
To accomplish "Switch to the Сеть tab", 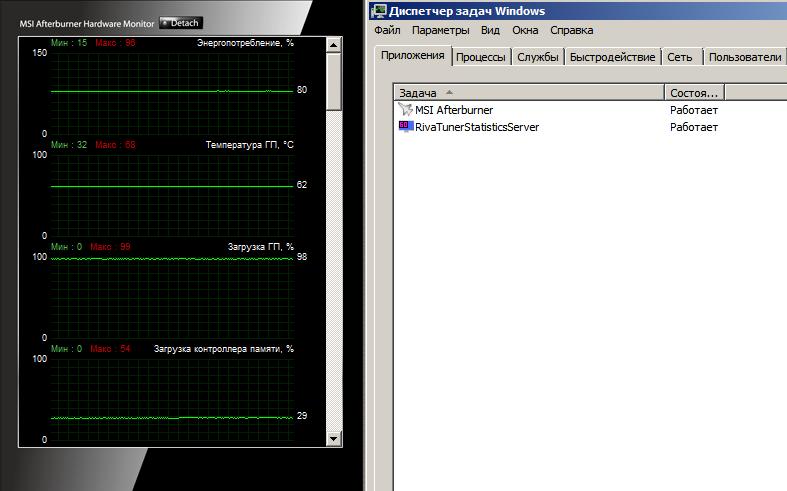I will [x=680, y=57].
